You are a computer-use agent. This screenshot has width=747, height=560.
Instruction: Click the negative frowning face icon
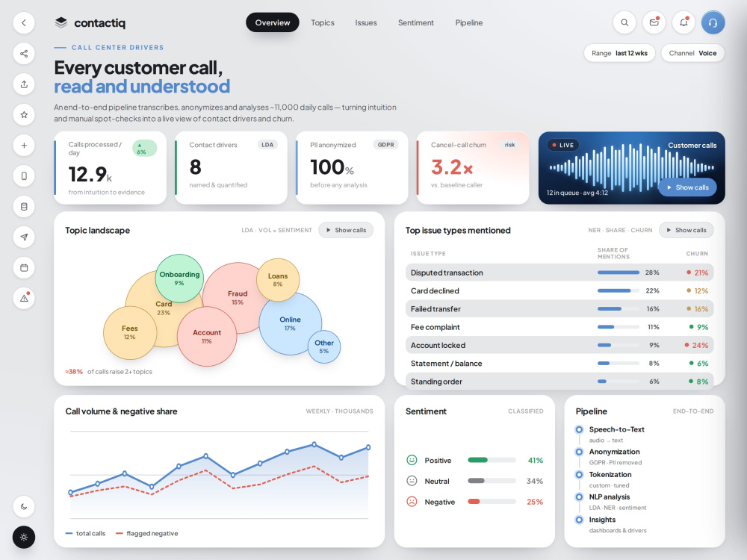pos(412,502)
